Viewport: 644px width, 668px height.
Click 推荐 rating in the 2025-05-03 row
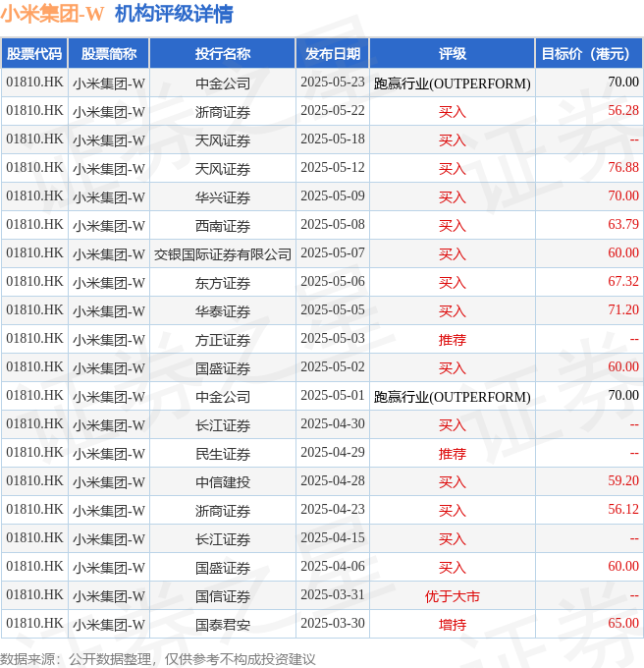[x=452, y=340]
